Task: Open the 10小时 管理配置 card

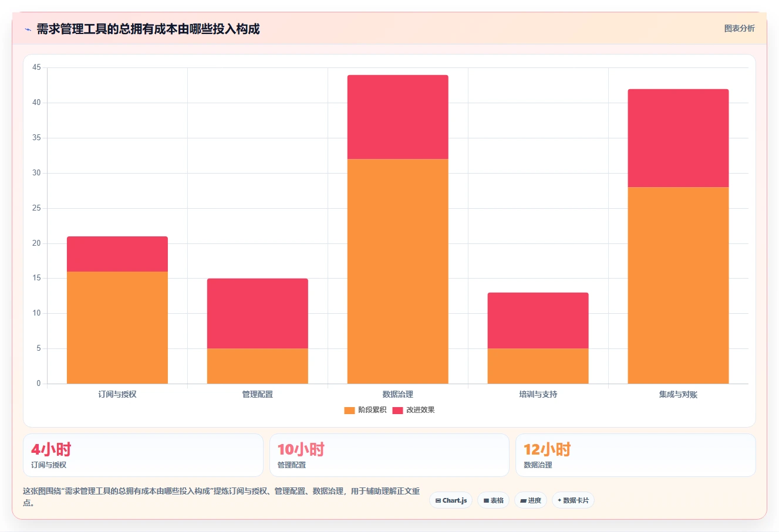Action: coord(389,455)
